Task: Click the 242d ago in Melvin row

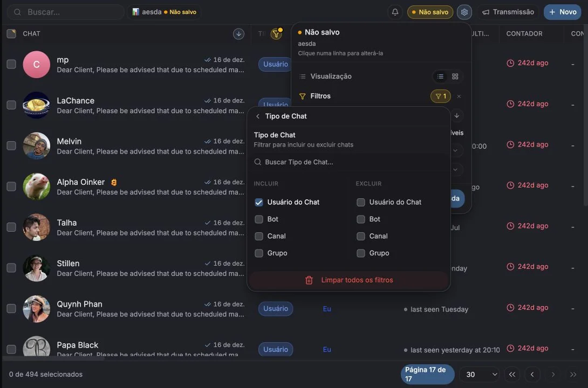Action: tap(533, 144)
